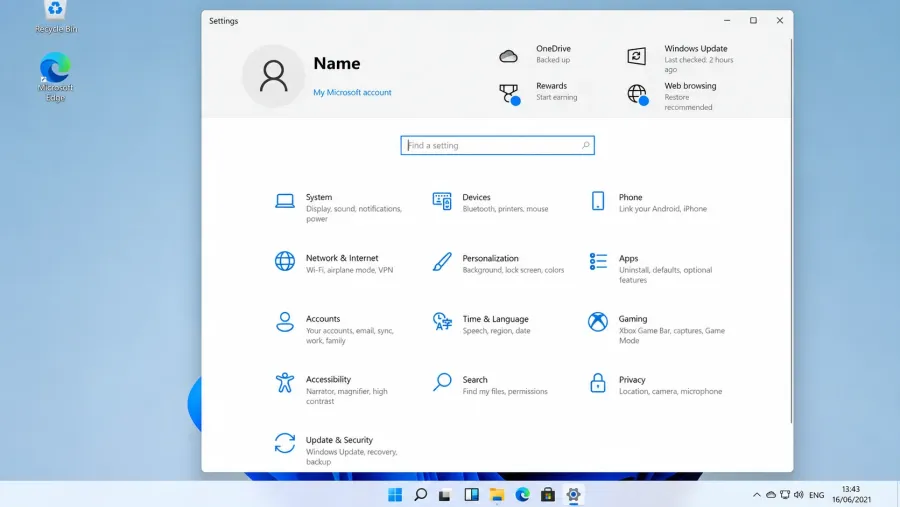Open File Explorer from the taskbar
This screenshot has height=507, width=900.
tap(496, 495)
